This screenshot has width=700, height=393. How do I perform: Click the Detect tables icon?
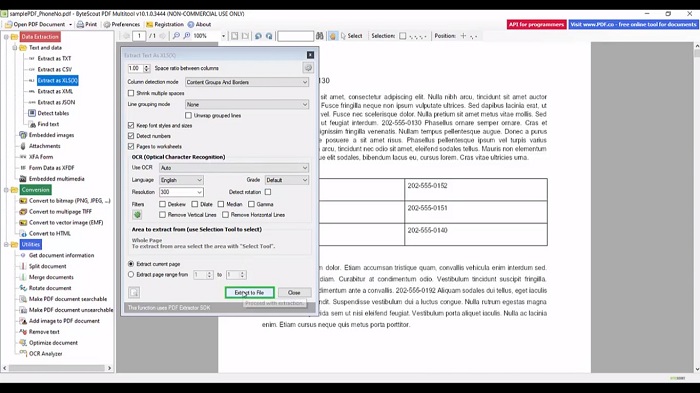[32, 113]
